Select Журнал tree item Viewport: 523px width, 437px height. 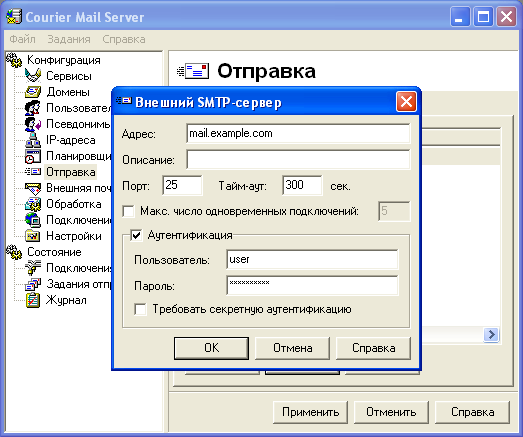tap(66, 300)
